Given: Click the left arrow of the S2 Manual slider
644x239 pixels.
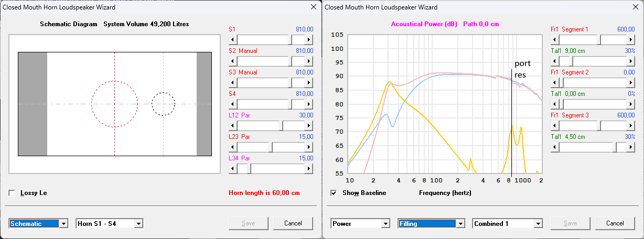Looking at the screenshot, I should click(233, 61).
